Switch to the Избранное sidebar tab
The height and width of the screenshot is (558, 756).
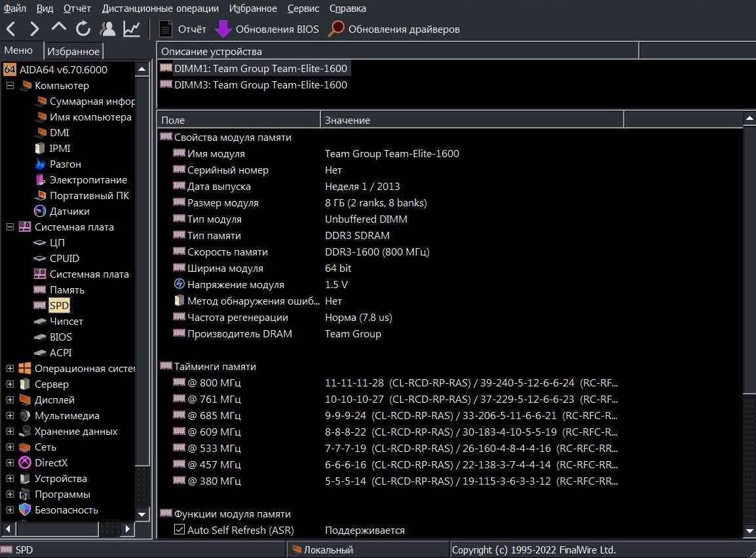73,51
